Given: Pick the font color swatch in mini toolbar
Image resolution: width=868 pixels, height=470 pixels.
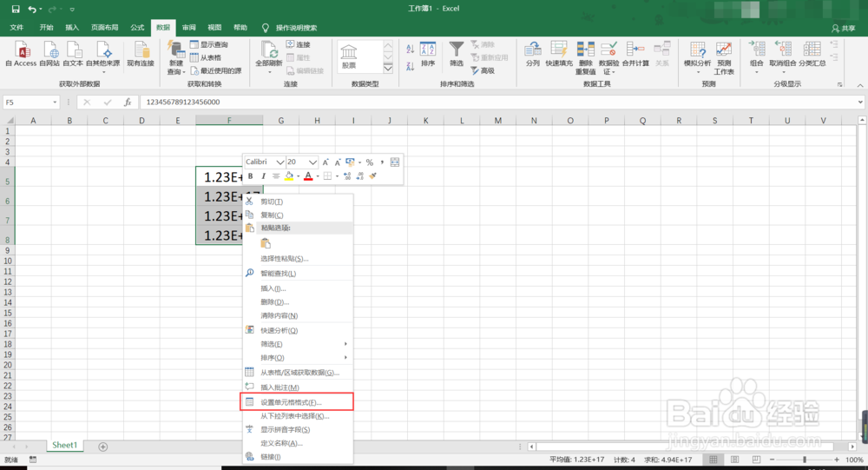Looking at the screenshot, I should [308, 175].
